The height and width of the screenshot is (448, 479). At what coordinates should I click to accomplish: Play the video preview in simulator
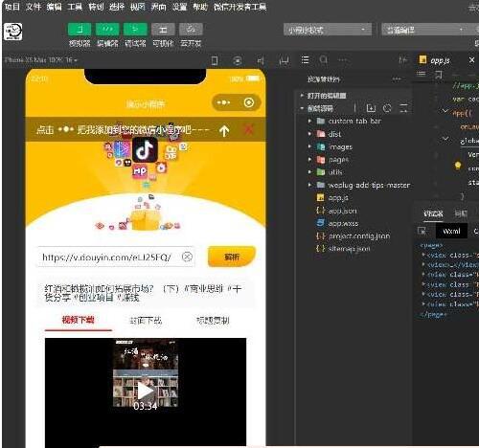click(x=146, y=392)
